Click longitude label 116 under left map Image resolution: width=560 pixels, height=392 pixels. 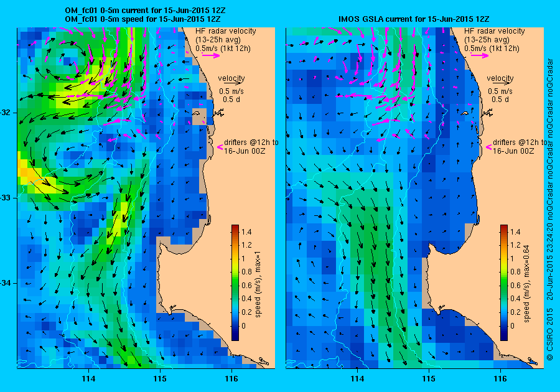[231, 378]
